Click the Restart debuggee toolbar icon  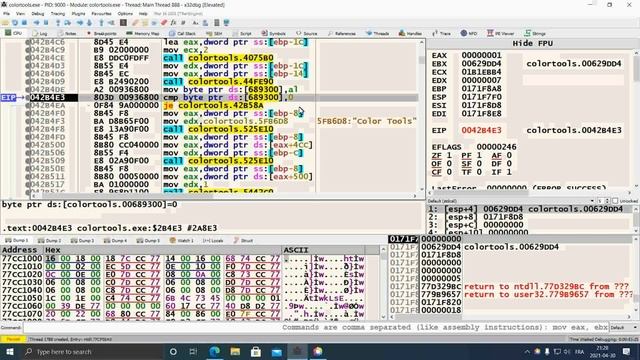(x=15, y=23)
